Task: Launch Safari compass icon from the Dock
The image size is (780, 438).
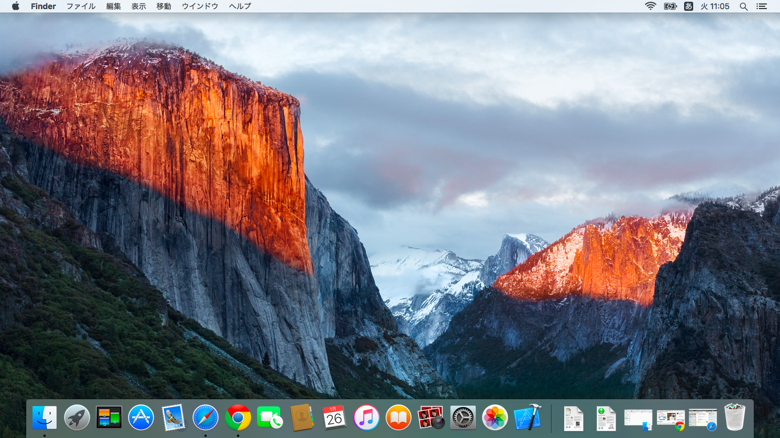Action: click(x=205, y=417)
